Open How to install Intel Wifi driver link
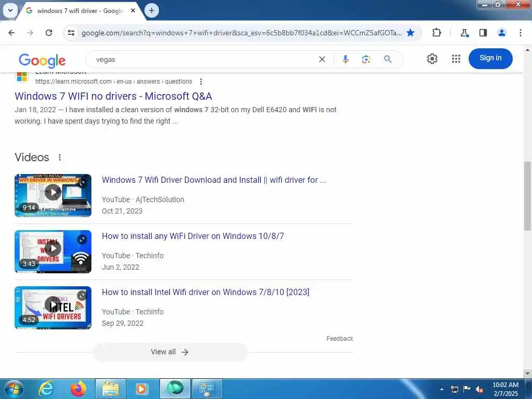Screen dimensions: 532x399 [205, 292]
